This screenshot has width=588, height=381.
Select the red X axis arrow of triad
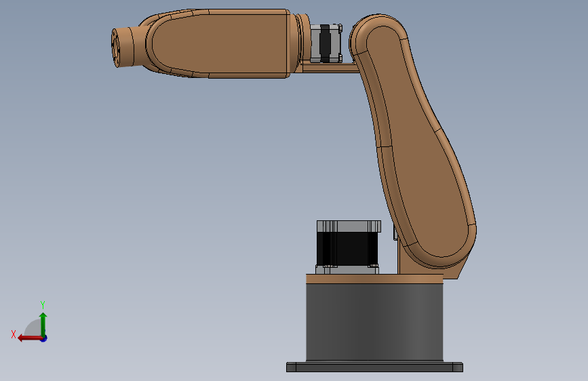(x=30, y=338)
